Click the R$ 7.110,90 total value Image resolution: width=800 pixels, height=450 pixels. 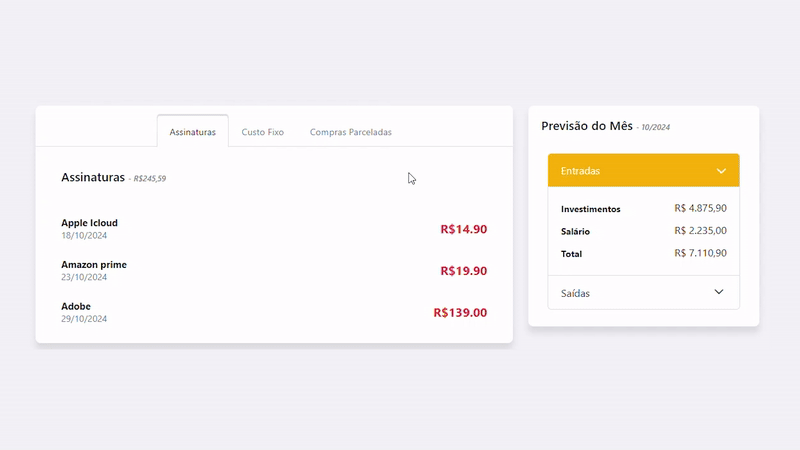coord(701,253)
